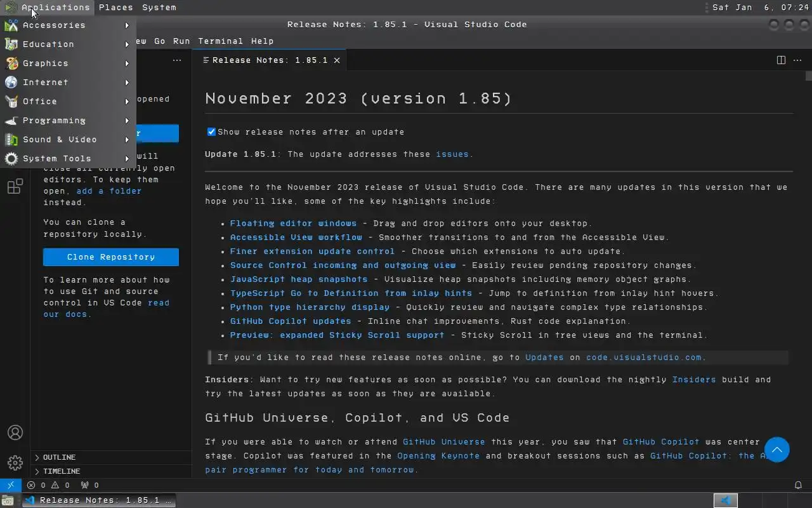Click the scroll-to-top arrow button

pyautogui.click(x=776, y=450)
